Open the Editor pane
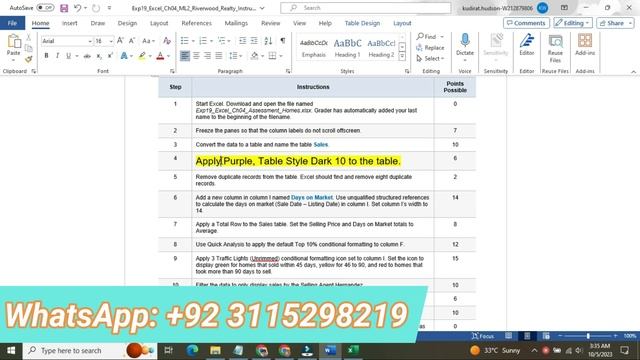This screenshot has width=640, height=360. tap(527, 45)
